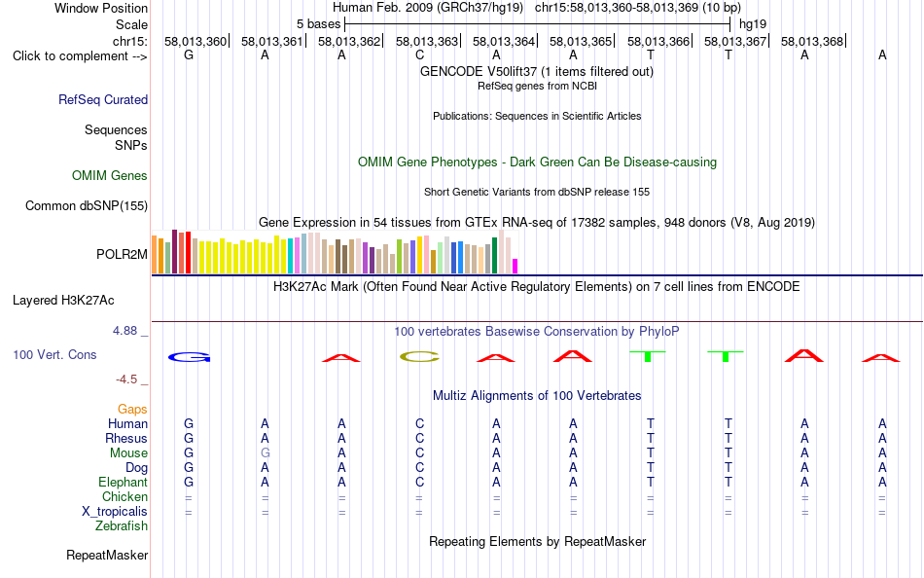The width and height of the screenshot is (924, 578).
Task: Click the '100 Vert. Cons' track label
Action: pyautogui.click(x=54, y=354)
